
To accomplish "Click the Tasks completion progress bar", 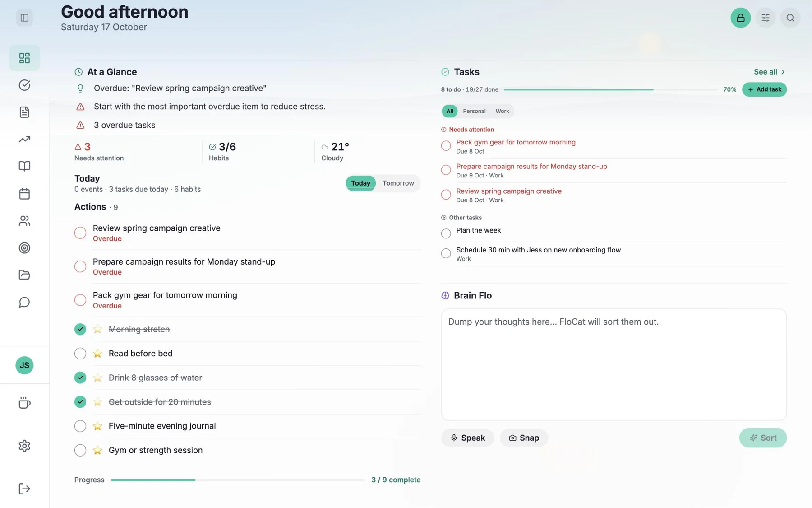I will coord(610,89).
